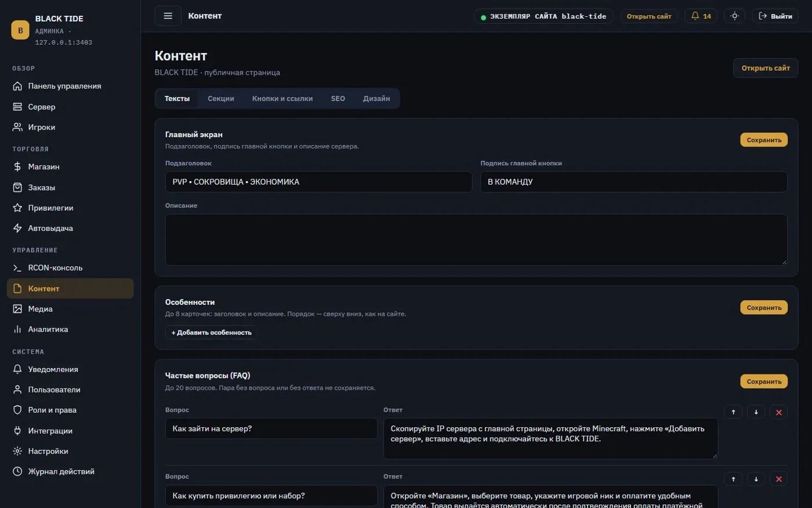The height and width of the screenshot is (508, 812).
Task: Open Уведомления in sidebar
Action: pyautogui.click(x=70, y=369)
